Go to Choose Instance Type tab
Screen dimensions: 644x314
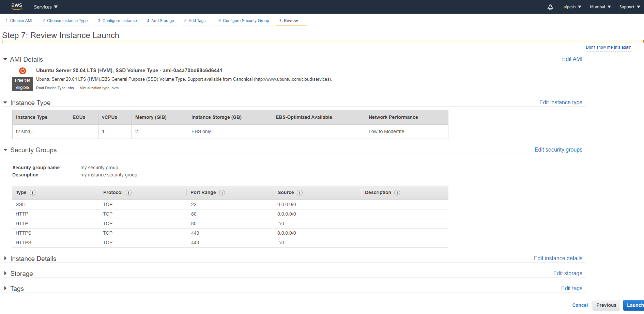65,21
